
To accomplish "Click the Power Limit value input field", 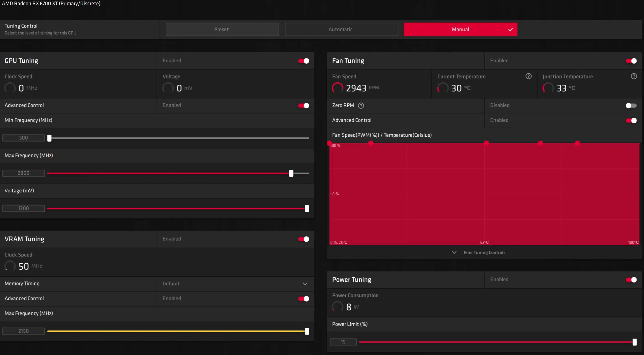I will [343, 342].
